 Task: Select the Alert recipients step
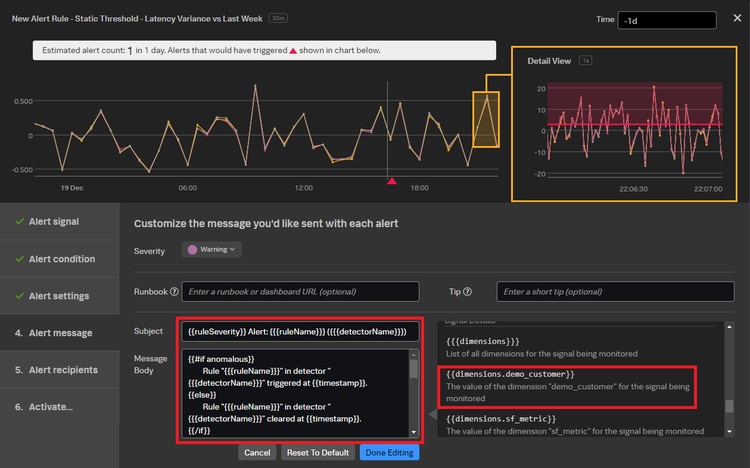coord(60,370)
